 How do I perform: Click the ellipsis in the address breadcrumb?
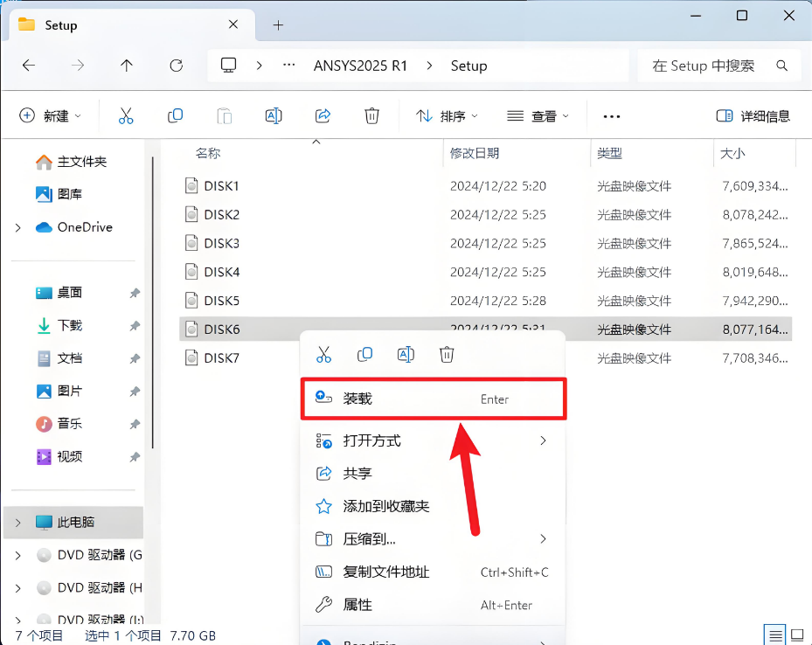tap(289, 66)
